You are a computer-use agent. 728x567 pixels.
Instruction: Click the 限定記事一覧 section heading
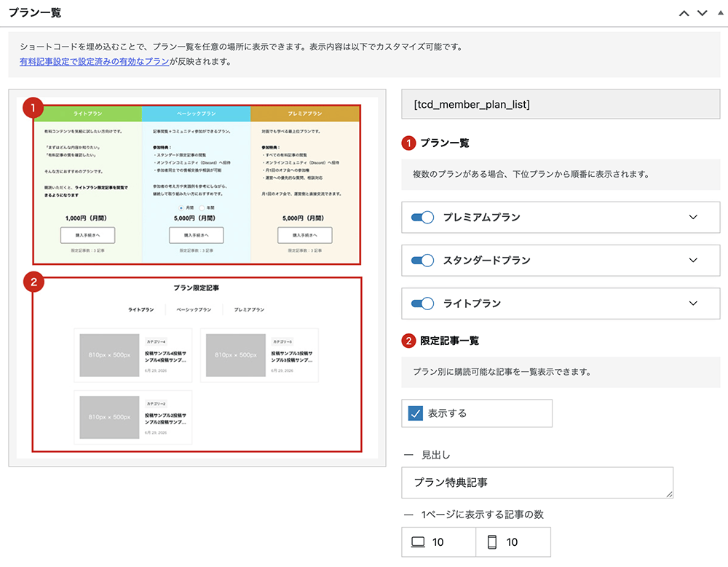pyautogui.click(x=449, y=341)
